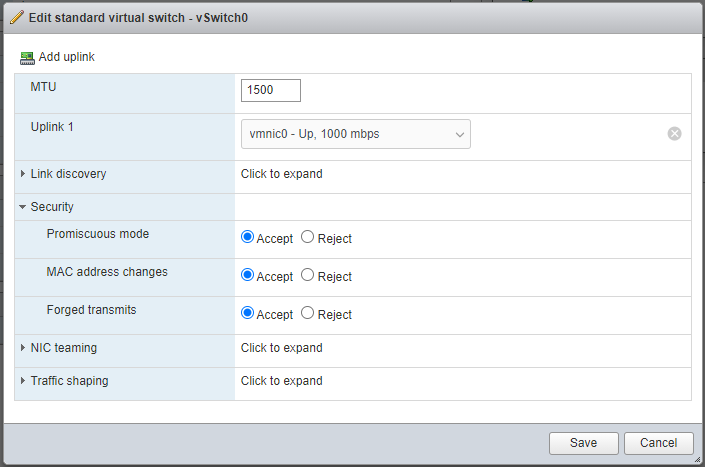Open the Uplink 1 vmnic0 dropdown
This screenshot has width=705, height=467.
(x=355, y=134)
